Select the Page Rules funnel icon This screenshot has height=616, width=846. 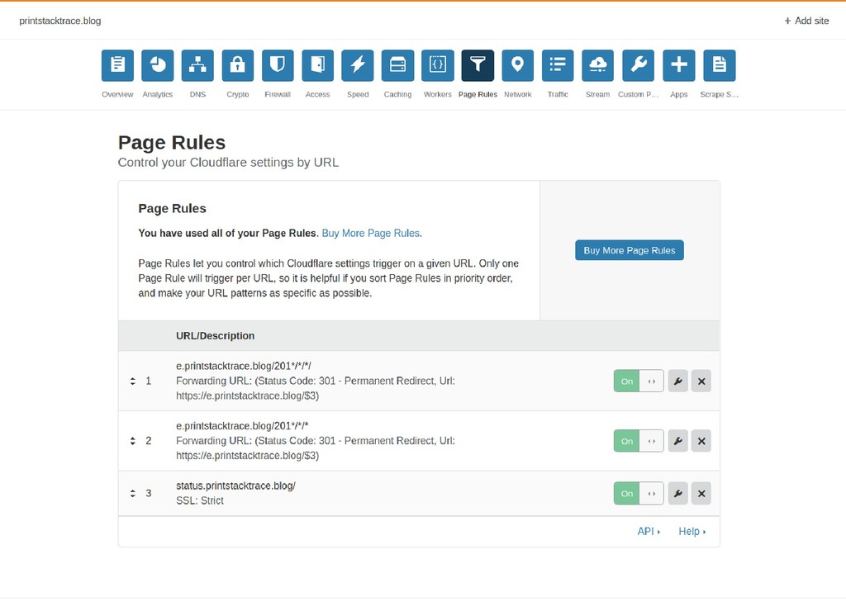coord(478,65)
